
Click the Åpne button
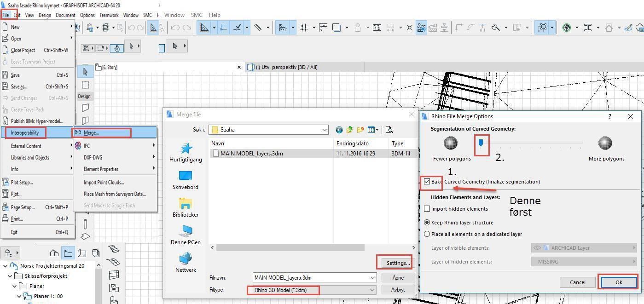click(x=398, y=278)
